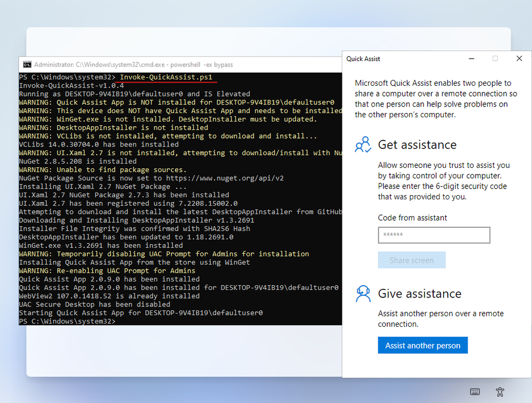Click 'WinGet.exe v1.3.2691 has been installed' line

pyautogui.click(x=101, y=245)
